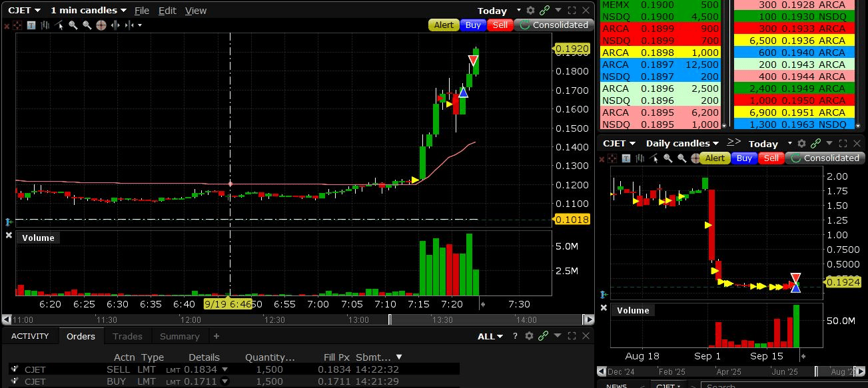Screen dimensions: 868x388
Task: Click the yellow 0.1898 ARCA bid row
Action: pyautogui.click(x=659, y=53)
